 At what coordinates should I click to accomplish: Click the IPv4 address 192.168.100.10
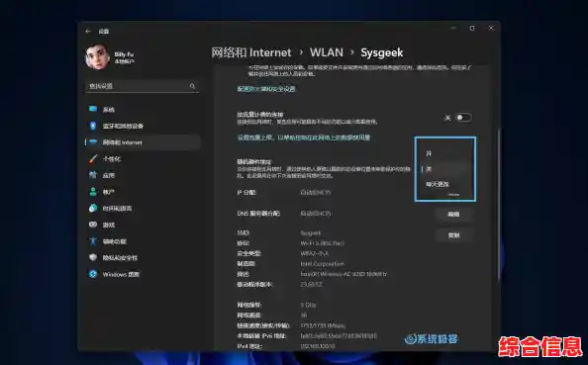[318, 346]
